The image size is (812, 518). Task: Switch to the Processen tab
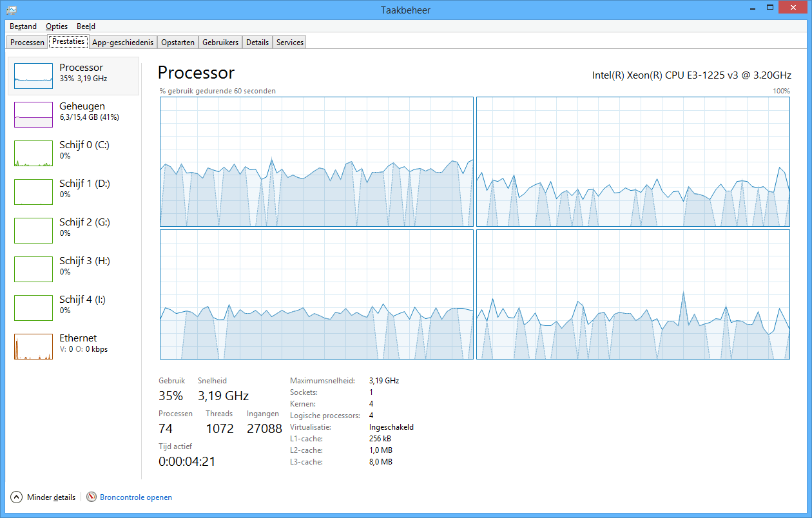tap(27, 43)
